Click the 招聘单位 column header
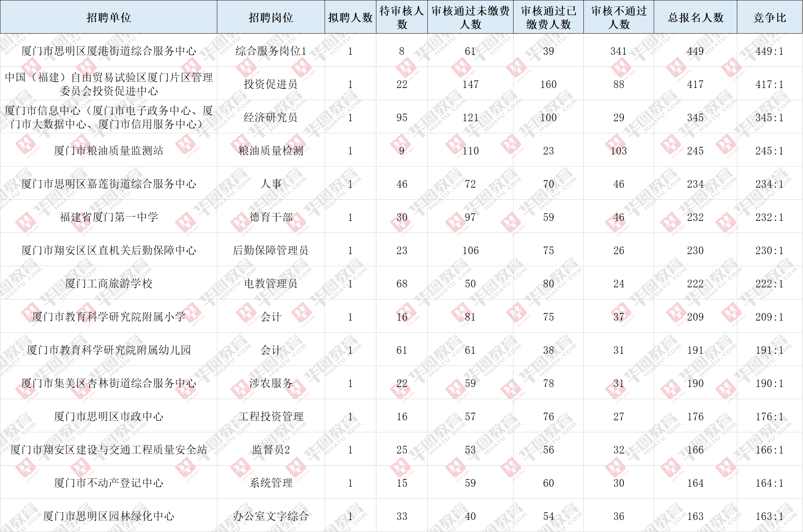This screenshot has height=532, width=803. coord(108,17)
